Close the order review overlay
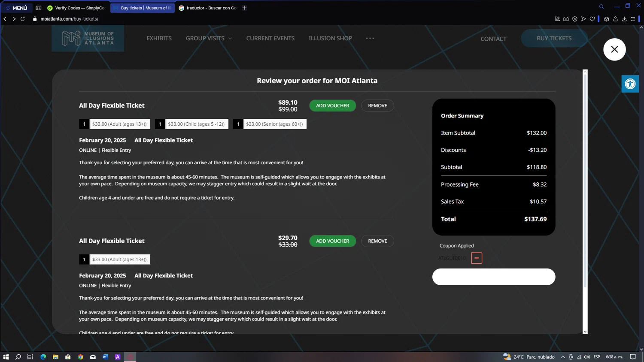The width and height of the screenshot is (644, 362). 614,49
